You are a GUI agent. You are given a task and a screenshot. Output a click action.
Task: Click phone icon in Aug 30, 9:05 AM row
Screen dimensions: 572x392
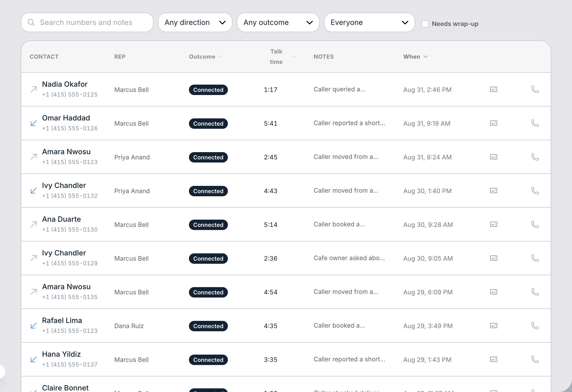tap(535, 258)
